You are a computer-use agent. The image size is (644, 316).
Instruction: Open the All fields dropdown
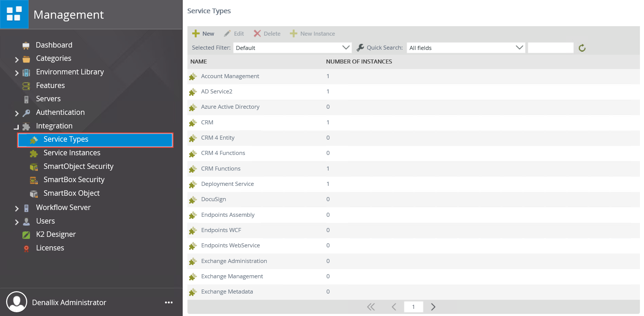click(x=466, y=48)
